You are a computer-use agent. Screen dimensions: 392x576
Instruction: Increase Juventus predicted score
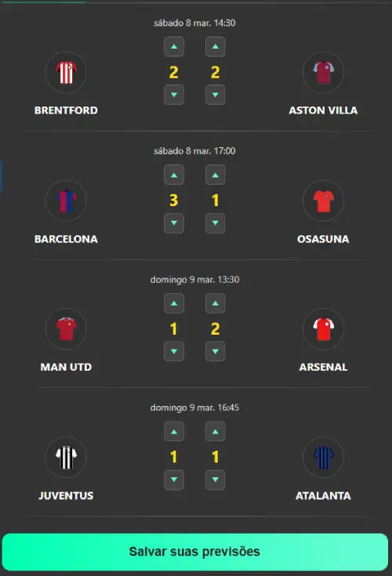[x=174, y=432]
